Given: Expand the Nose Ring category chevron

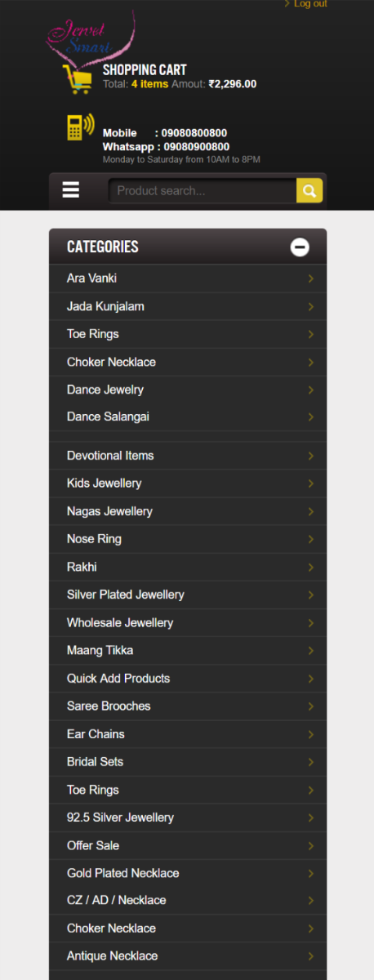Looking at the screenshot, I should [x=311, y=539].
